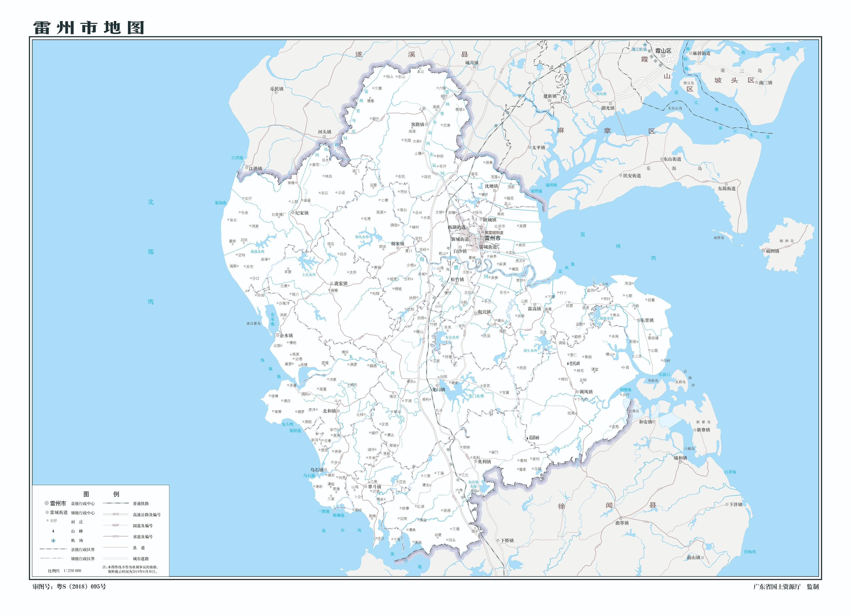Click the double-circle symbol beside 雷州市
Image resolution: width=851 pixels, height=616 pixels.
click(x=483, y=239)
